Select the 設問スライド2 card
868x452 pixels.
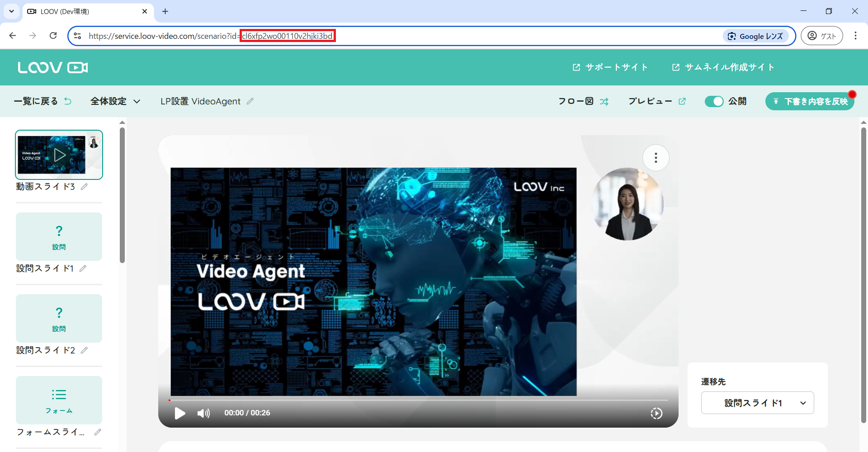click(59, 318)
